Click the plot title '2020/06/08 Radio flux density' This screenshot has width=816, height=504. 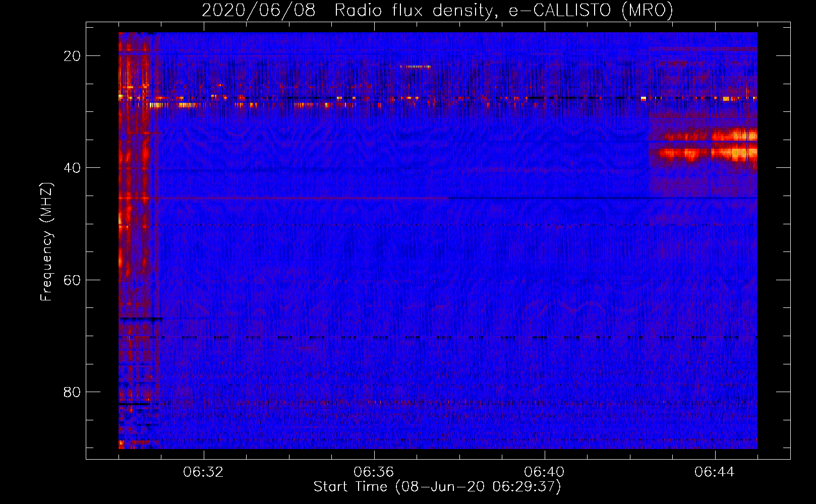437,11
